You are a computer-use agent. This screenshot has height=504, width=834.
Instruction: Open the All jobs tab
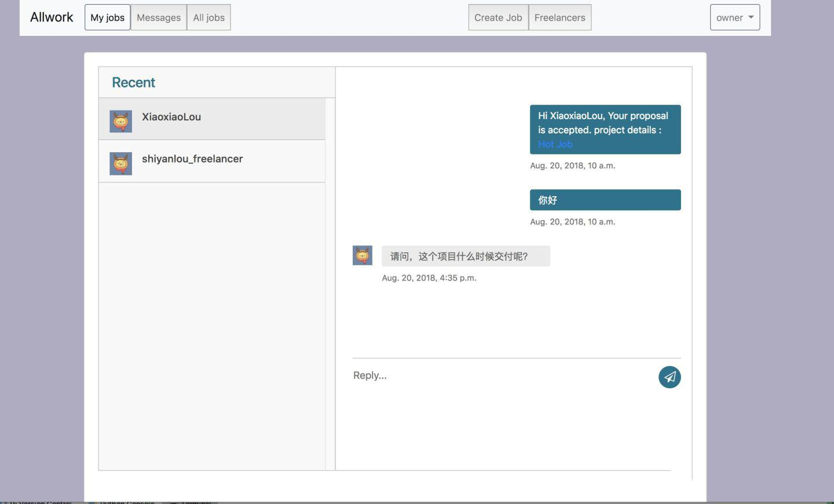coord(209,17)
